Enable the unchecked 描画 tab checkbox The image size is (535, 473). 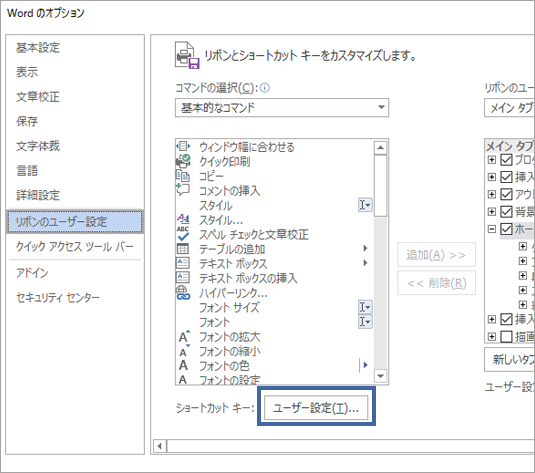pyautogui.click(x=506, y=336)
